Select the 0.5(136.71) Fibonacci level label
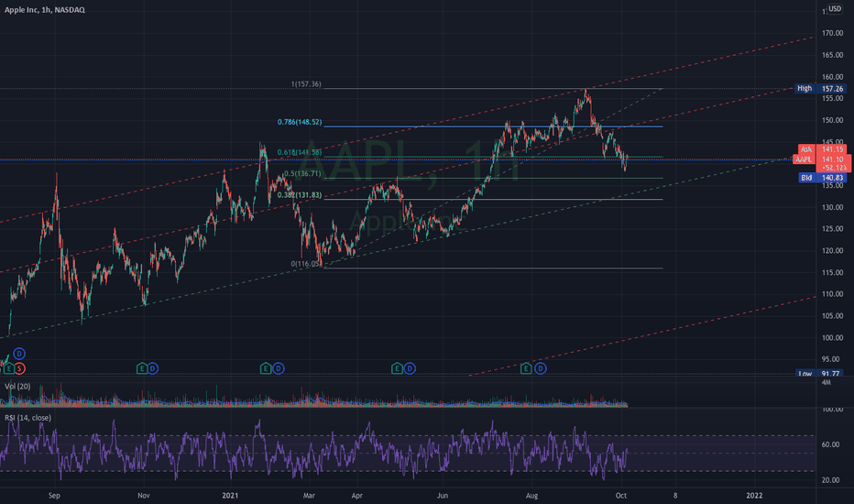 click(302, 173)
